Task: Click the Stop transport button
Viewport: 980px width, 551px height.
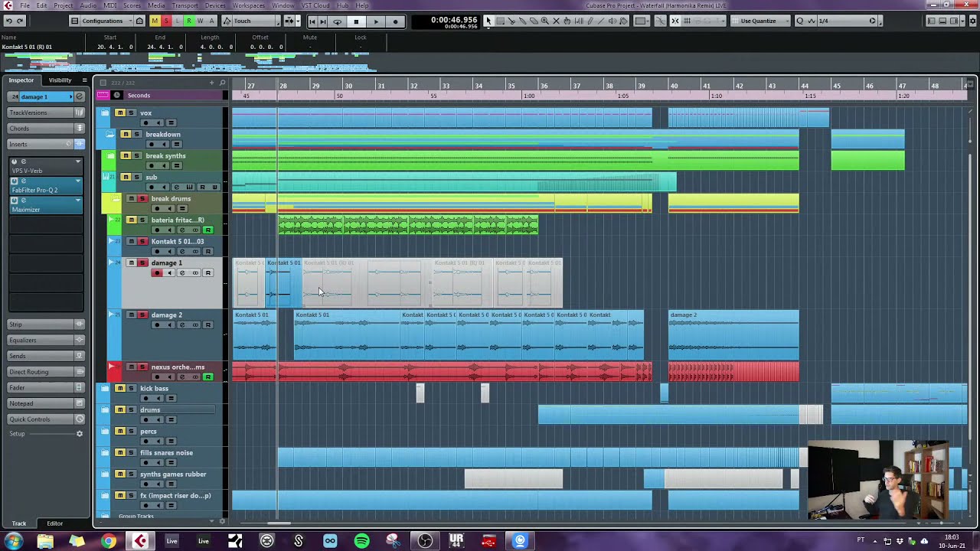Action: pyautogui.click(x=356, y=21)
